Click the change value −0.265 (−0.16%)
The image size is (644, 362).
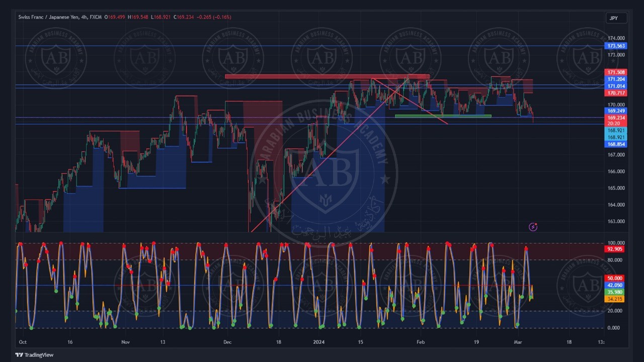click(214, 17)
